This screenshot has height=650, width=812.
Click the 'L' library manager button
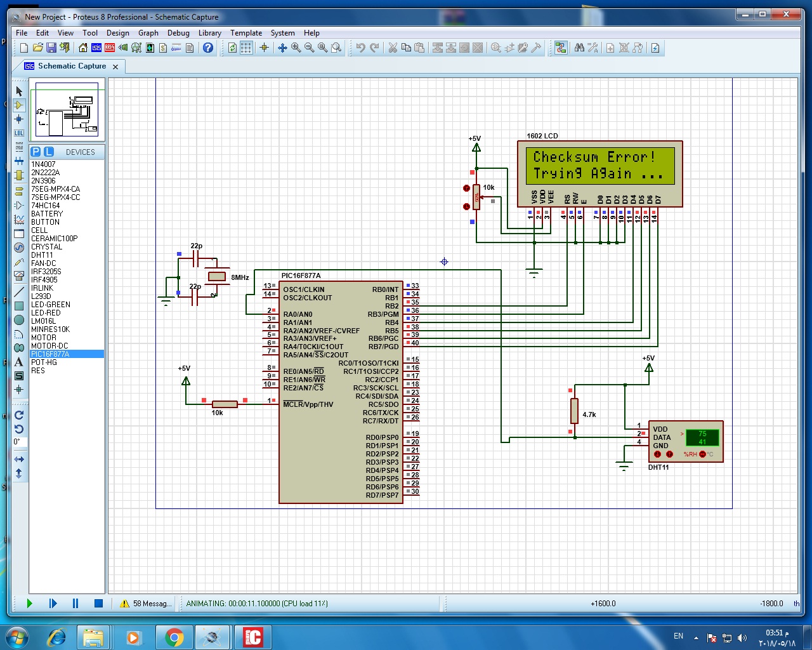[48, 152]
